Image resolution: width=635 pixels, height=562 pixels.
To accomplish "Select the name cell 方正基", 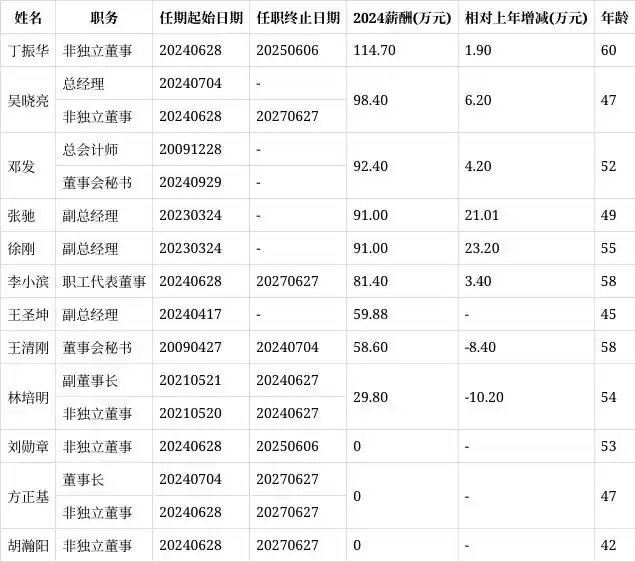I will click(28, 496).
